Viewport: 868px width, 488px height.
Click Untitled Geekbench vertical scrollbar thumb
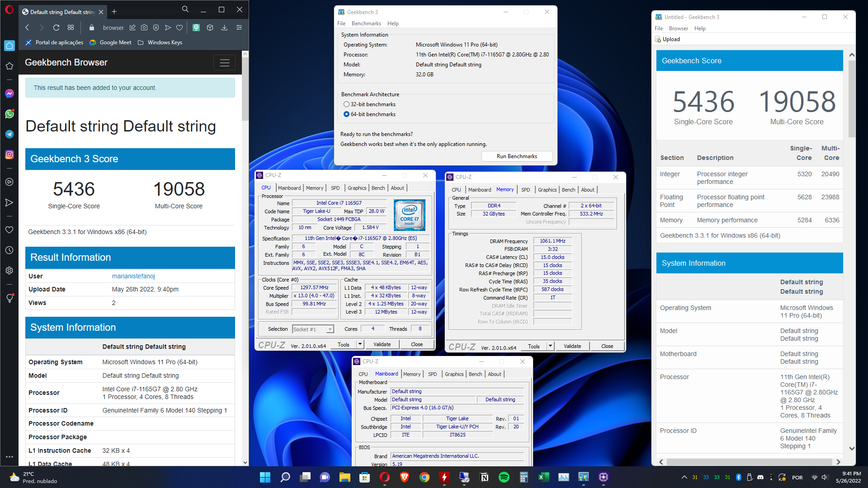tap(852, 99)
